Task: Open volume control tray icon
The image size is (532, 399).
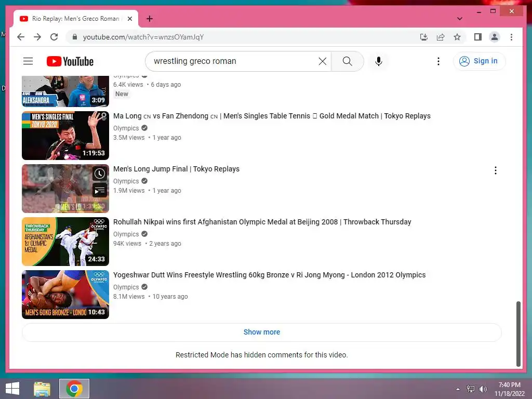Action: point(483,389)
